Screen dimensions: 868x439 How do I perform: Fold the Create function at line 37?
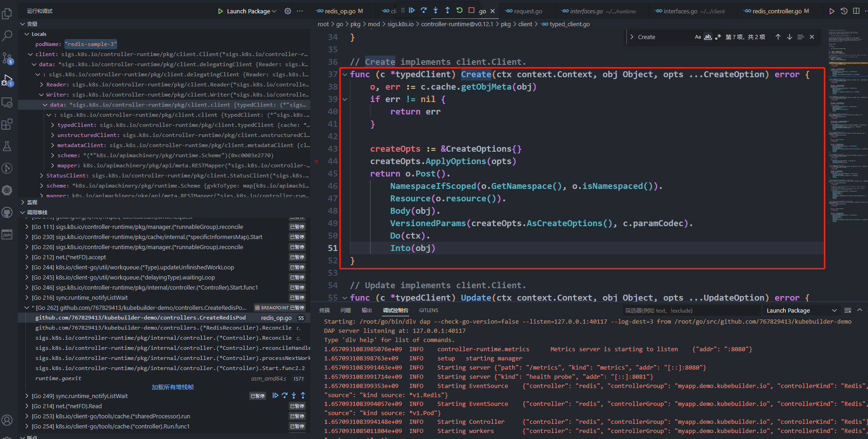[x=345, y=74]
